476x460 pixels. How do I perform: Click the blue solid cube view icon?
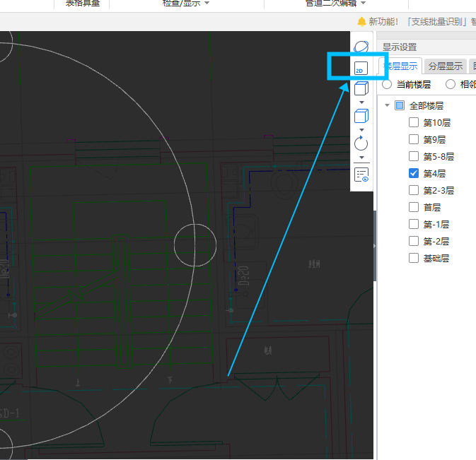point(361,116)
